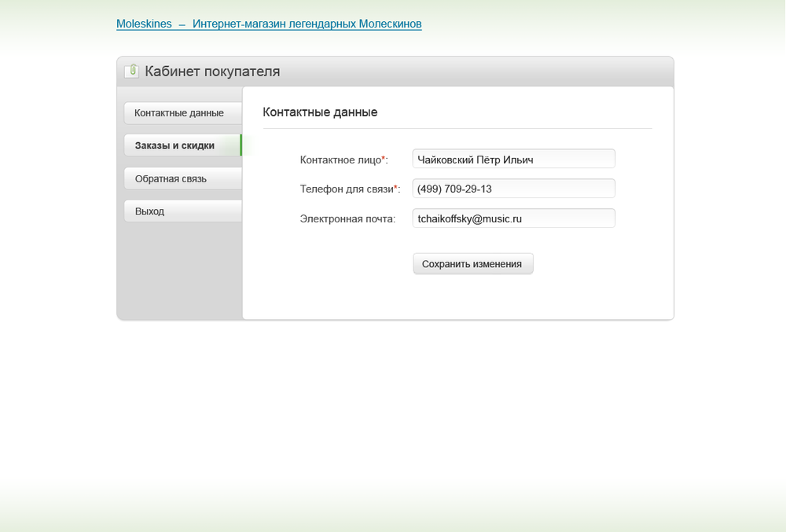The width and height of the screenshot is (786, 532).
Task: Click the Контактные данные heading above the form
Action: [320, 112]
